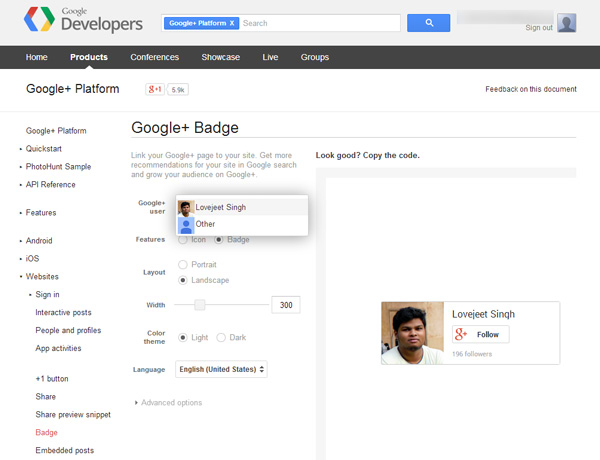Image resolution: width=600 pixels, height=460 pixels.
Task: Open the Groups nav item
Action: [x=315, y=57]
